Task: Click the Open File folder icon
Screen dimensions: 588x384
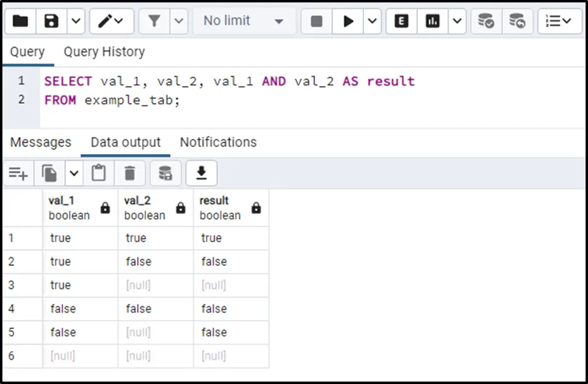Action: point(21,21)
